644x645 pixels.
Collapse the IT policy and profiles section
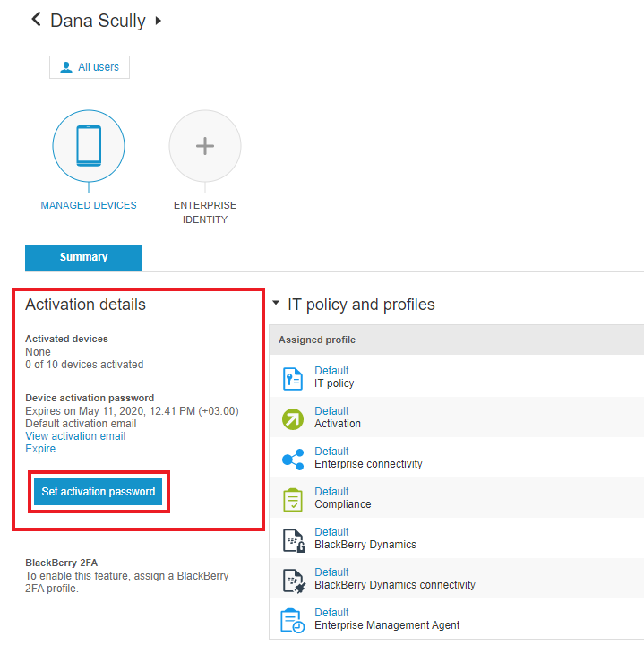(276, 303)
